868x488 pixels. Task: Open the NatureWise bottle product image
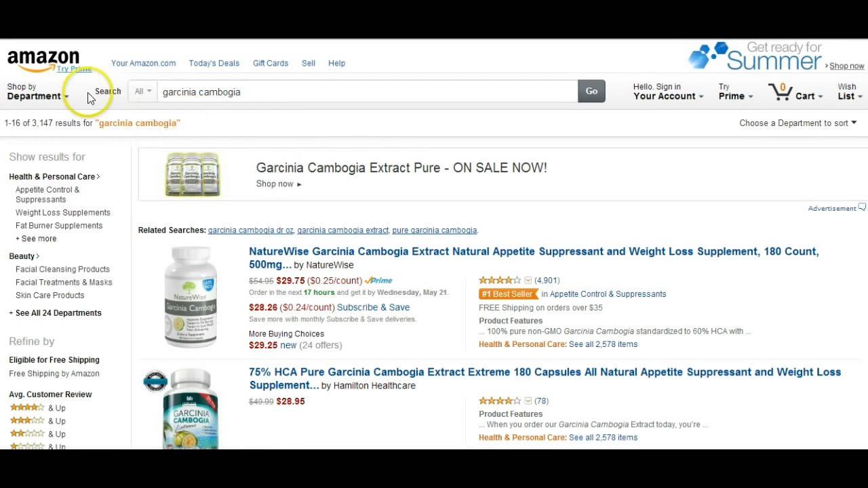[x=191, y=297]
